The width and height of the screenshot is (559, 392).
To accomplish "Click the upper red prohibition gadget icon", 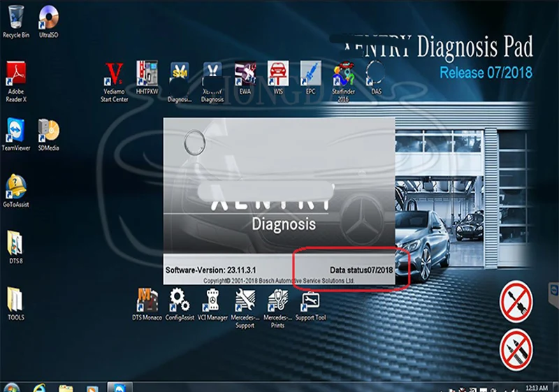I will (x=516, y=301).
